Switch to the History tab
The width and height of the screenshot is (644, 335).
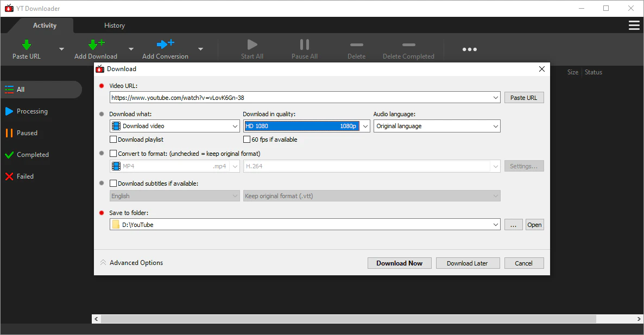(115, 26)
